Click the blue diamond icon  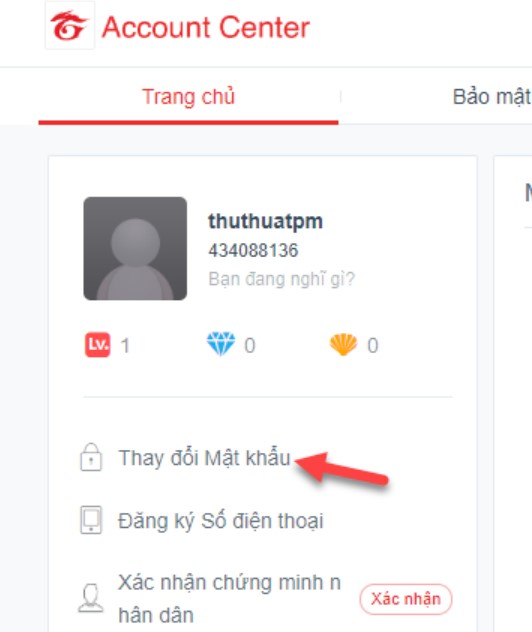tap(221, 344)
